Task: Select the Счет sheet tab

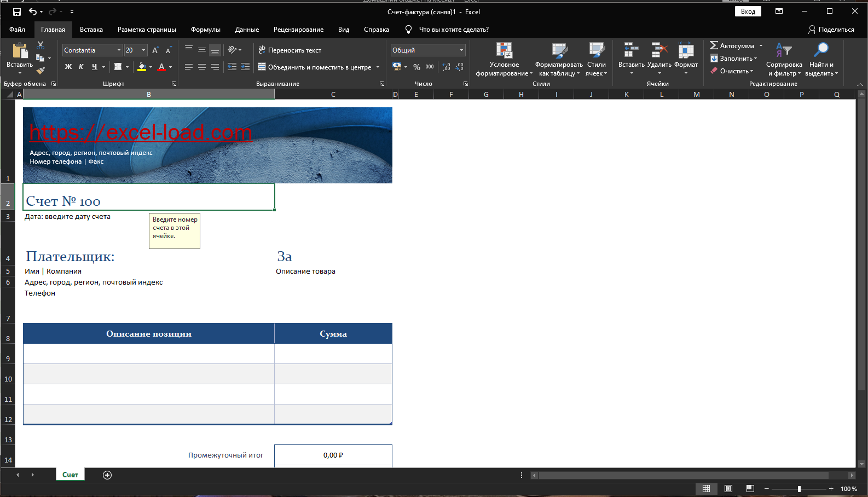Action: click(70, 475)
